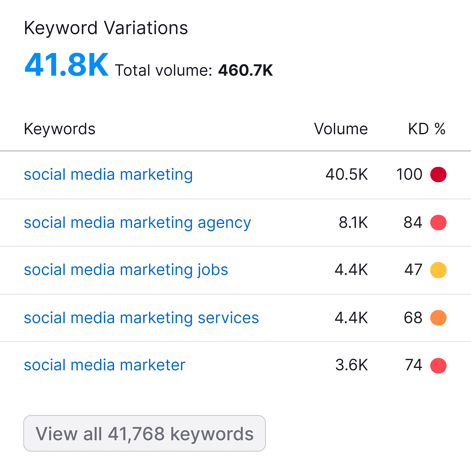The height and width of the screenshot is (476, 471).
Task: Click the orange KD 68 difficulty dot
Action: click(x=438, y=318)
